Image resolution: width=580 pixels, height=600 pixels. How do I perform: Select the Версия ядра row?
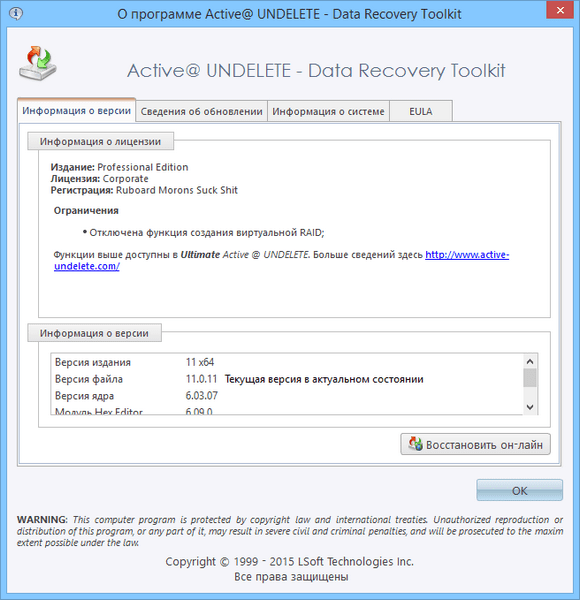pos(287,396)
